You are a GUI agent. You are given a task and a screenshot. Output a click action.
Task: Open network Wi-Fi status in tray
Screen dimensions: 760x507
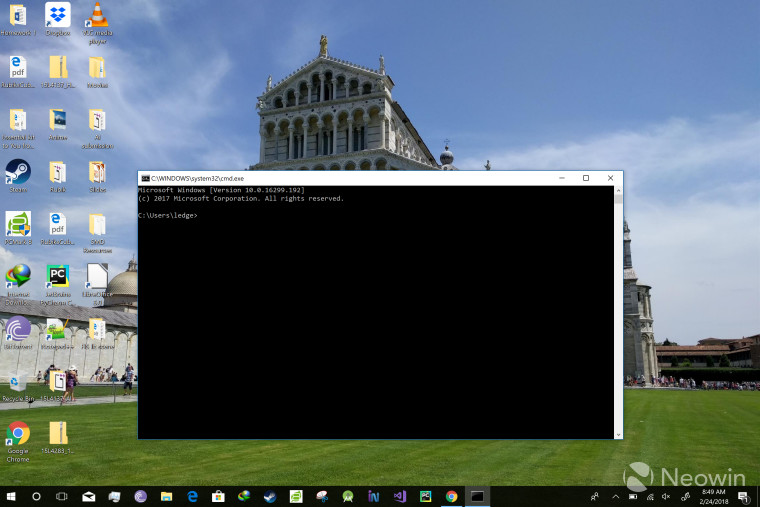click(x=650, y=496)
